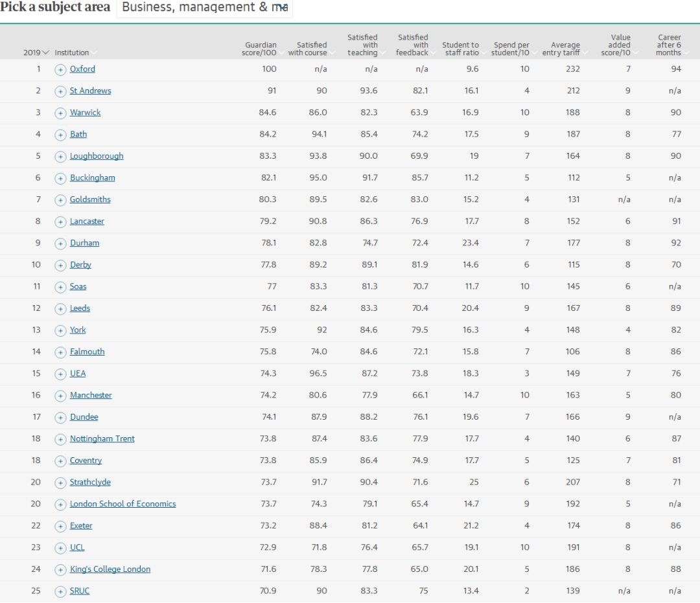
Task: Open the Goldsmiths link
Action: click(90, 199)
